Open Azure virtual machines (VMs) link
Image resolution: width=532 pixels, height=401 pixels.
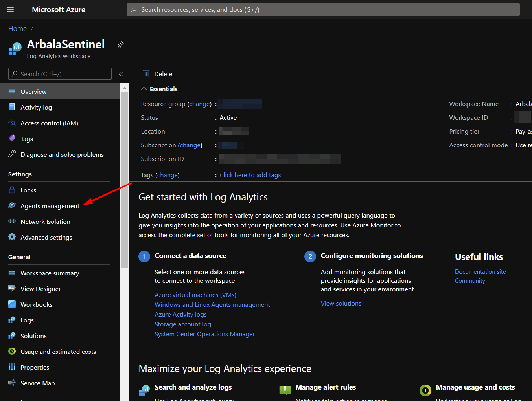coord(195,295)
